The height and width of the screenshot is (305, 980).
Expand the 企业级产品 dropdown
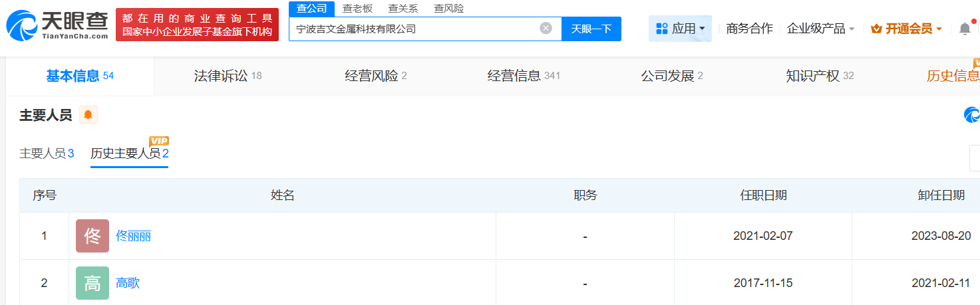[x=820, y=29]
